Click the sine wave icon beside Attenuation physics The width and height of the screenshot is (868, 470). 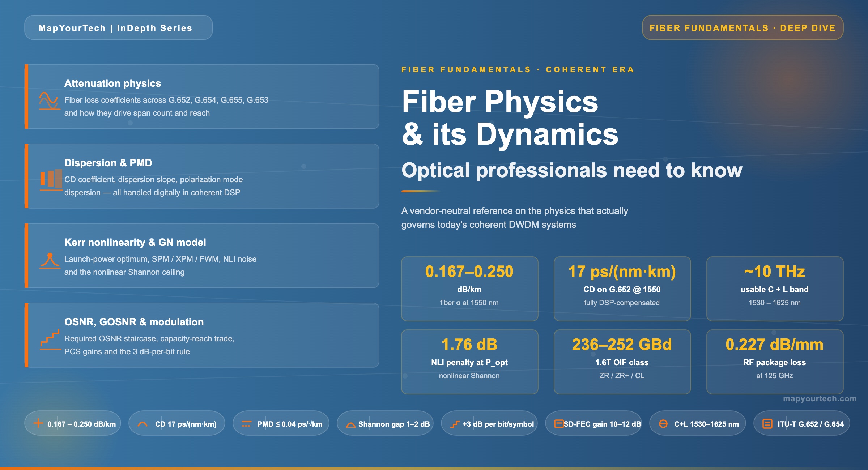(x=49, y=101)
